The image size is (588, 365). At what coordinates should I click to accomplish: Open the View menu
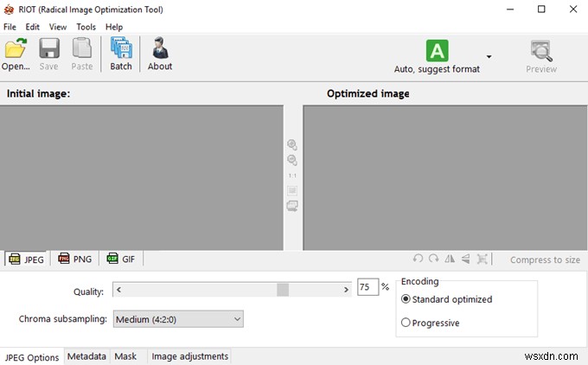tap(58, 27)
